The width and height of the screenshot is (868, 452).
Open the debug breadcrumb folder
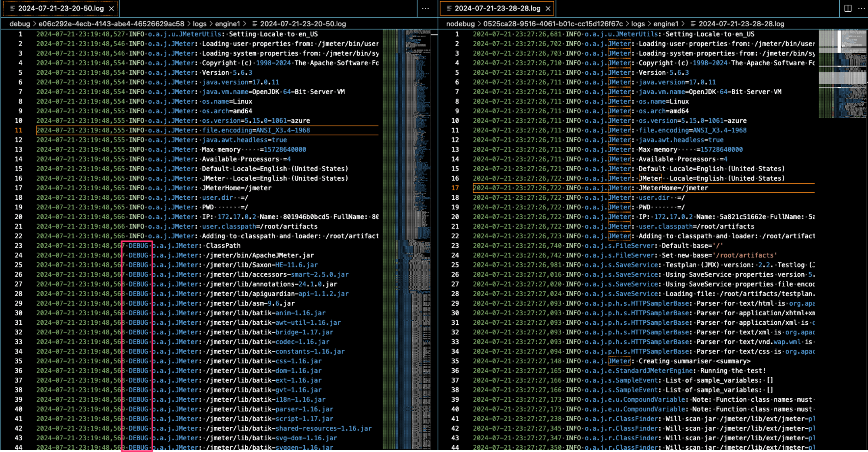(20, 24)
